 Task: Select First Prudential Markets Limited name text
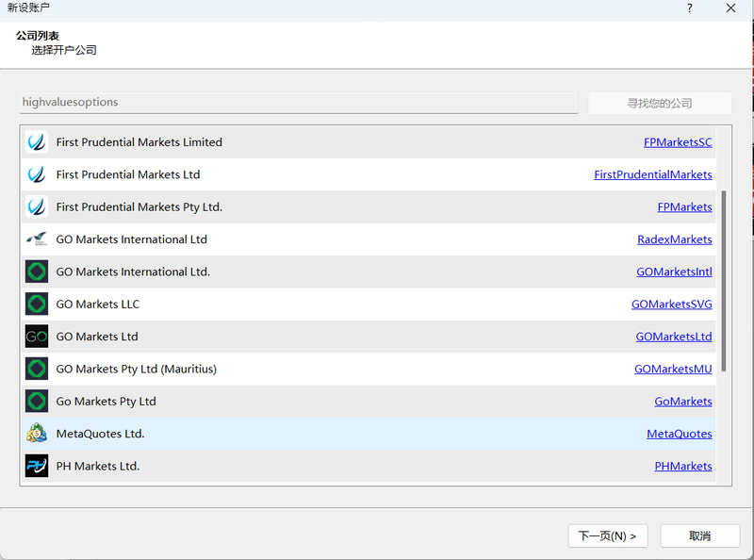139,142
